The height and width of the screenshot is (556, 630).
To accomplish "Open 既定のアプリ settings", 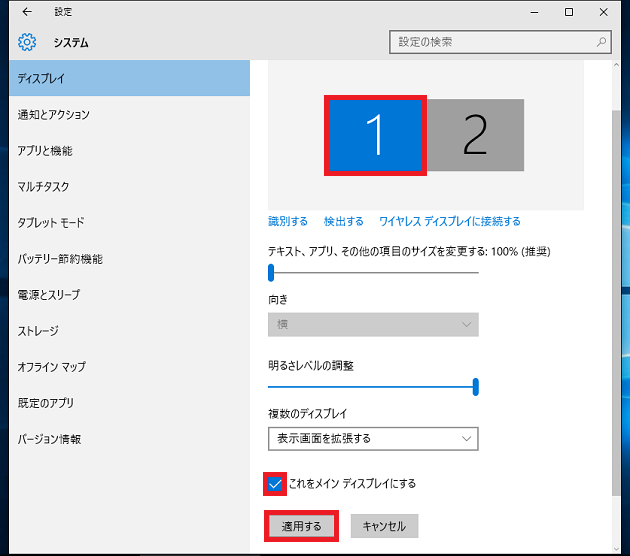I will click(x=129, y=403).
